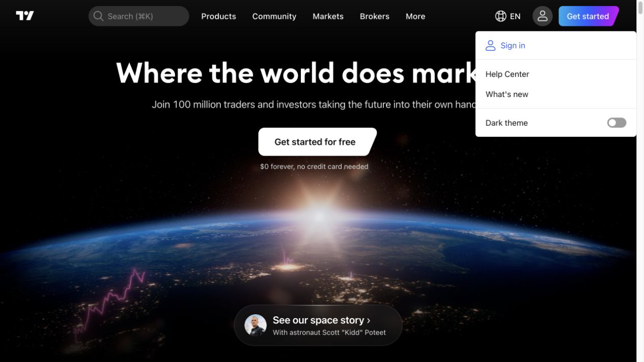Click the TradingView logo icon
Viewport: 644px width, 362px height.
point(25,16)
